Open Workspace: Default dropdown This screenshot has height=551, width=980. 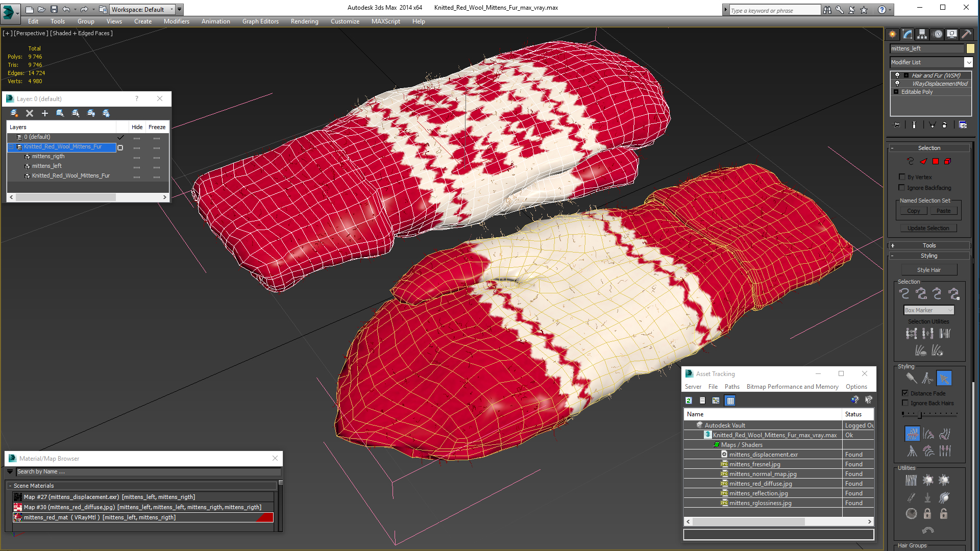click(142, 9)
